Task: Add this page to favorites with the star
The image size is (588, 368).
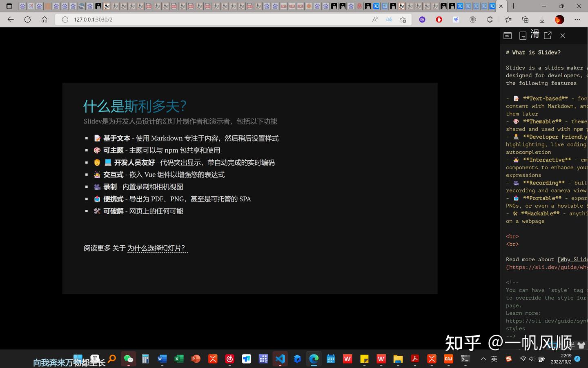Action: [x=403, y=19]
